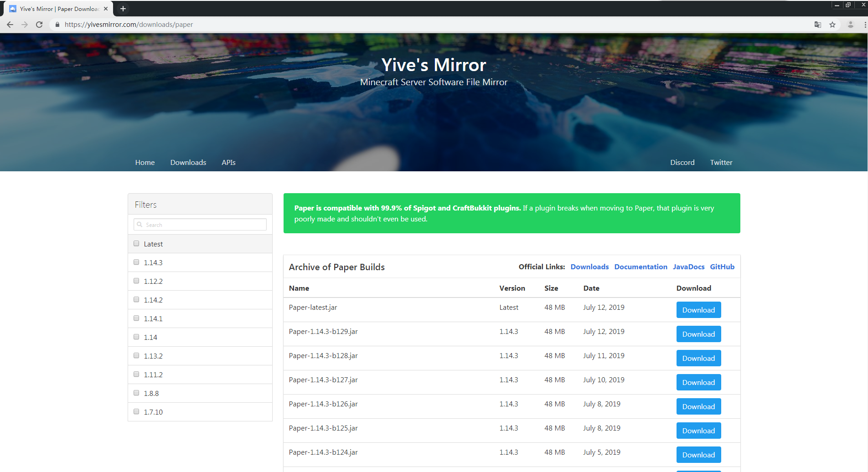Click the Paper-1.14.3-b128.jar file name

pyautogui.click(x=323, y=356)
